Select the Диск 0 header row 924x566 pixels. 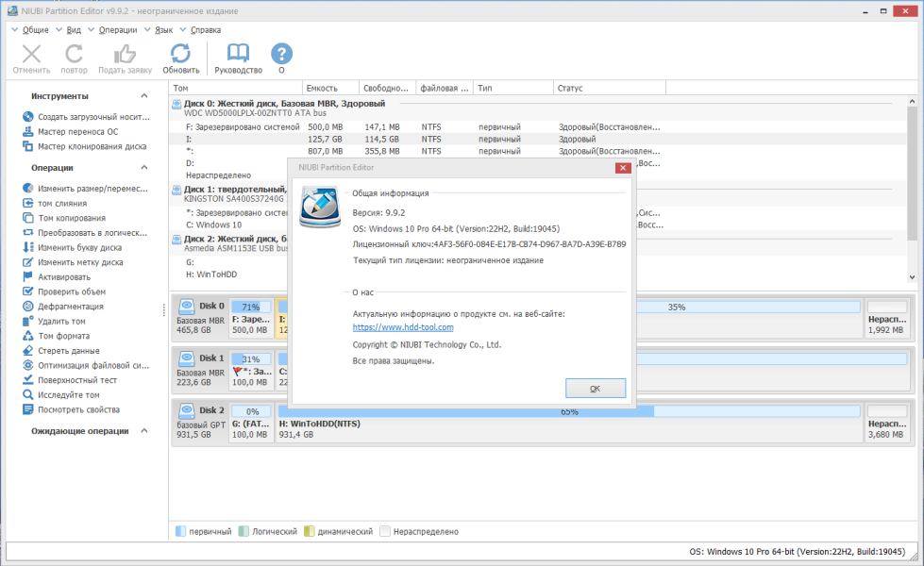coord(537,108)
